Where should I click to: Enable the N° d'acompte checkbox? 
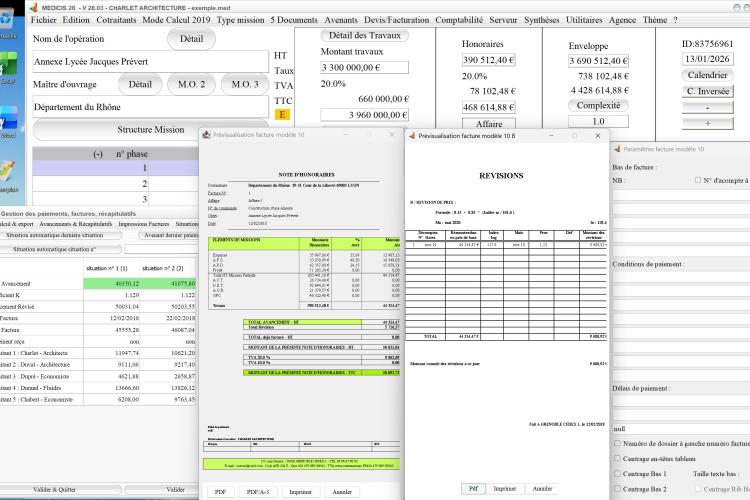698,180
